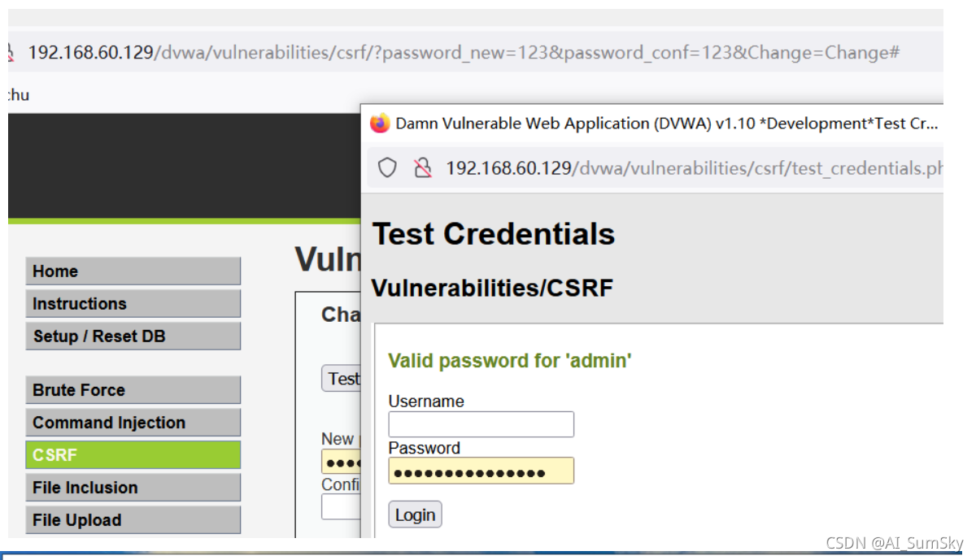This screenshot has height=560, width=976.
Task: Open the File Upload page
Action: [133, 520]
